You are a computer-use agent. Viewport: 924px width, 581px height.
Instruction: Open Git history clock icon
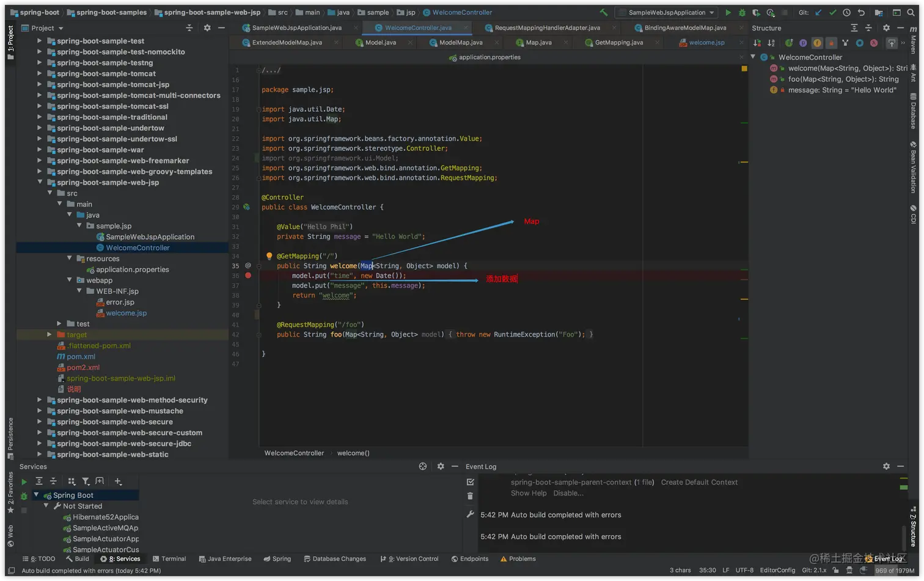coord(846,12)
